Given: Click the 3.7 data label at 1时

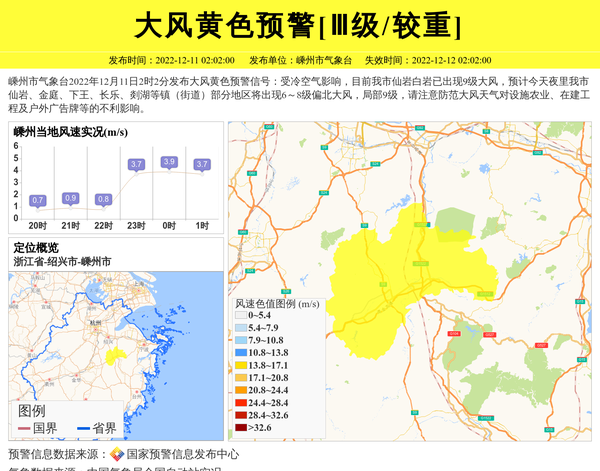Looking at the screenshot, I should pyautogui.click(x=202, y=164).
